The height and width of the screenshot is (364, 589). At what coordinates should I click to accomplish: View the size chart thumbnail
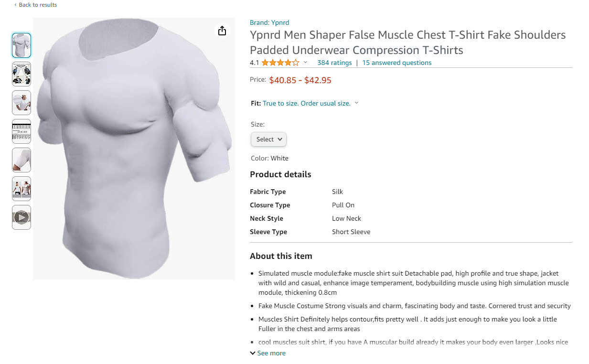pos(21,131)
